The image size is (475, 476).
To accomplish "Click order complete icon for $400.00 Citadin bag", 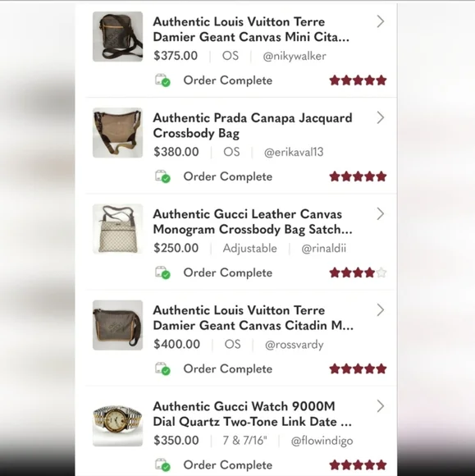I will [x=162, y=368].
